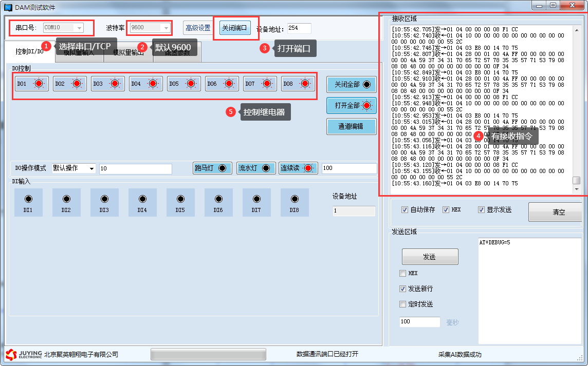The height and width of the screenshot is (366, 588).
Task: Start the 流水灯 flowing light mode
Action: coord(256,168)
